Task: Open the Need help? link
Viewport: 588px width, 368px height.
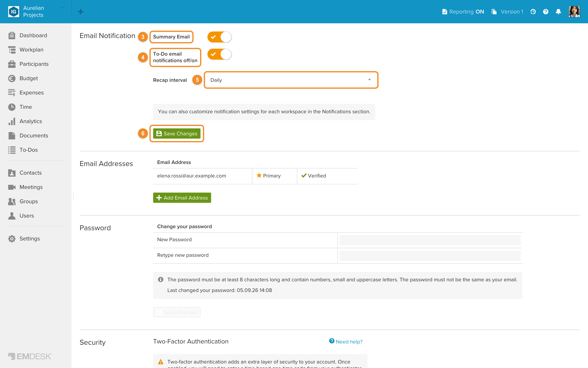Action: (346, 342)
